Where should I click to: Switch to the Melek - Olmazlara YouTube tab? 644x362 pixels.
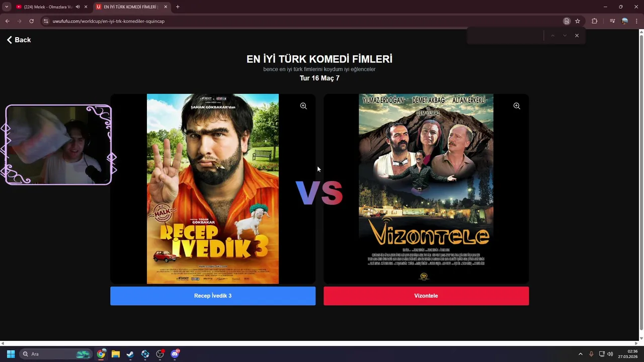(x=48, y=7)
